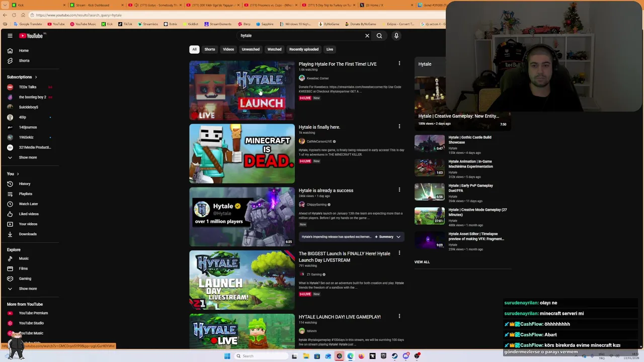Click the search magnifier button
644x362 pixels.
[x=379, y=36]
